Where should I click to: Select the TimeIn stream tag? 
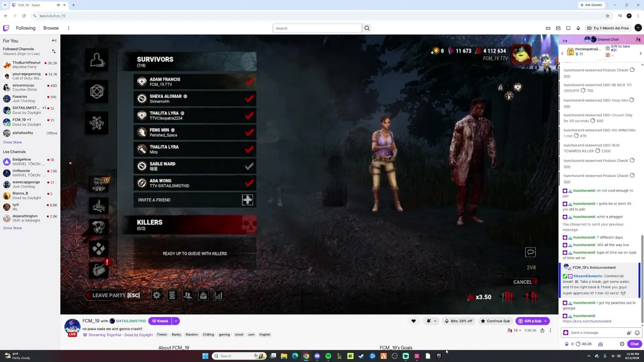pos(162,334)
